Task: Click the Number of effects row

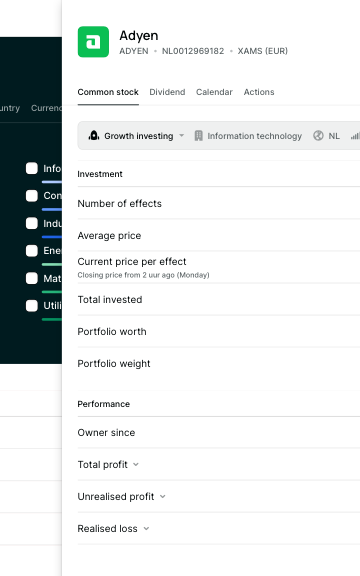Action: pyautogui.click(x=219, y=204)
